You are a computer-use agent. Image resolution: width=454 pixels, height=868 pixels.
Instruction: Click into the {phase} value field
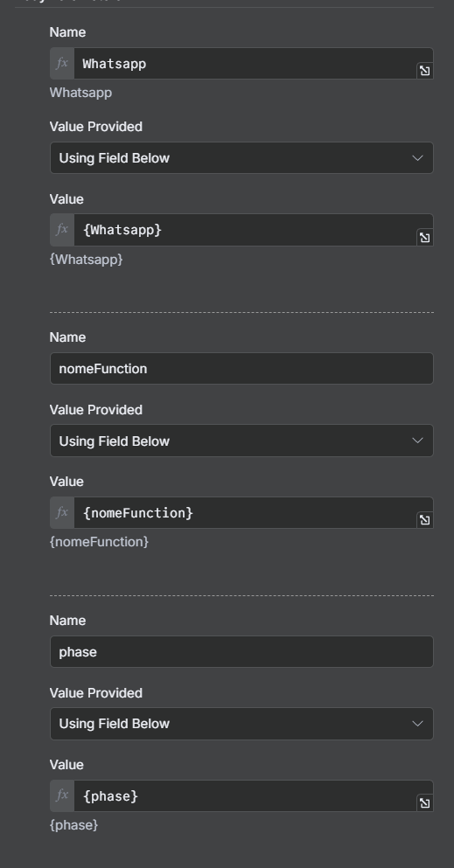coord(245,795)
